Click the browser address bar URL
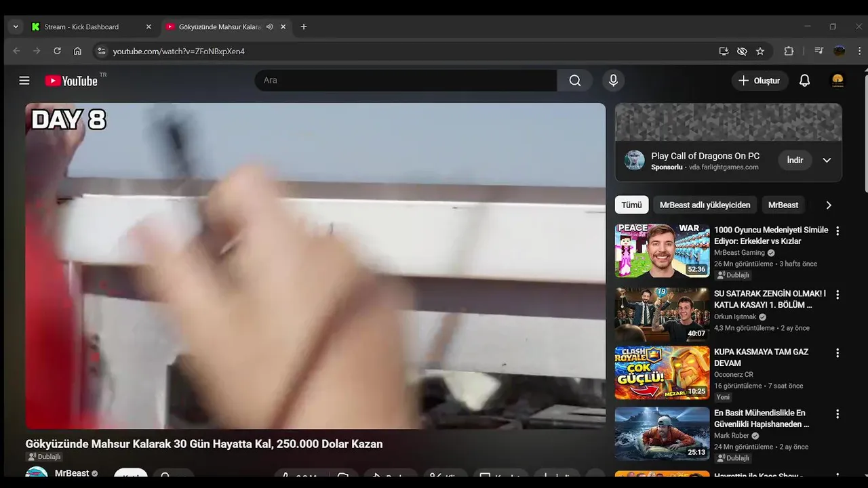 coord(178,52)
